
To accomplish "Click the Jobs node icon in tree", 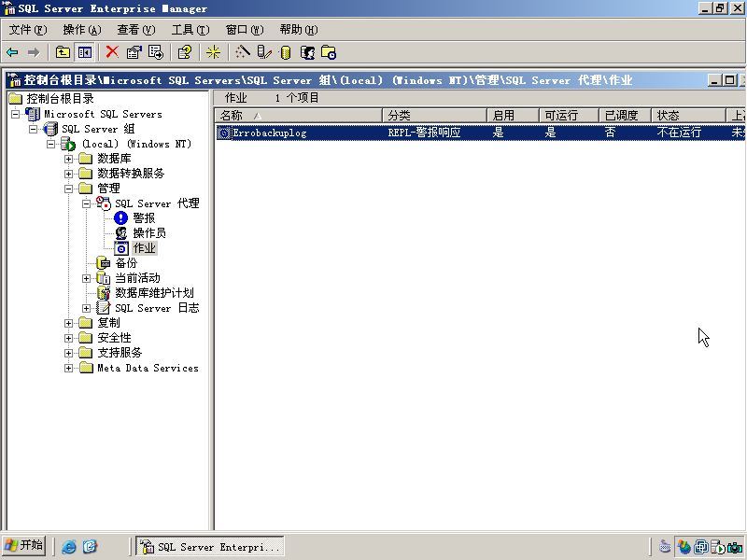I will [121, 248].
